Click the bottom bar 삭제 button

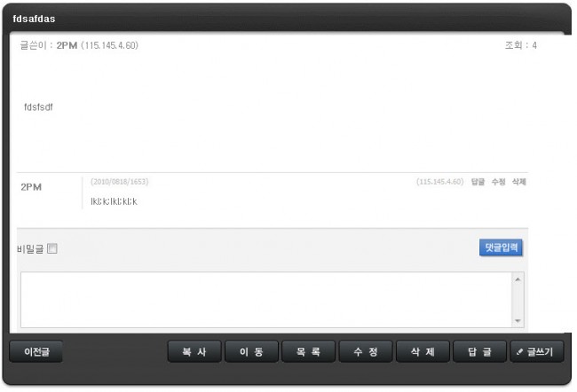[423, 351]
